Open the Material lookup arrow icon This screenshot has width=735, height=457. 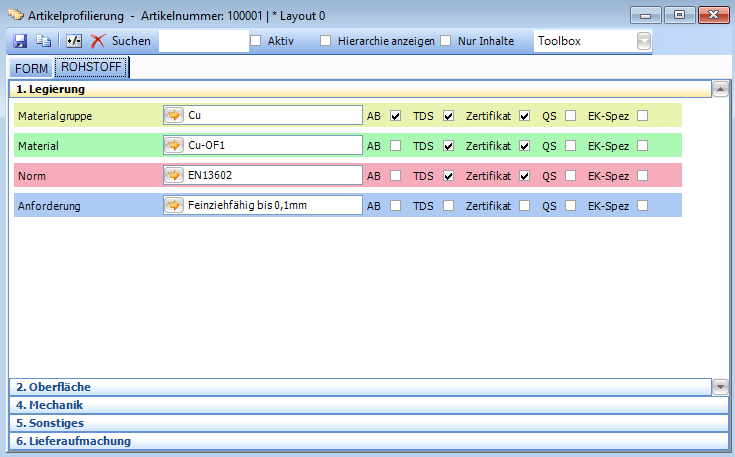[x=174, y=145]
